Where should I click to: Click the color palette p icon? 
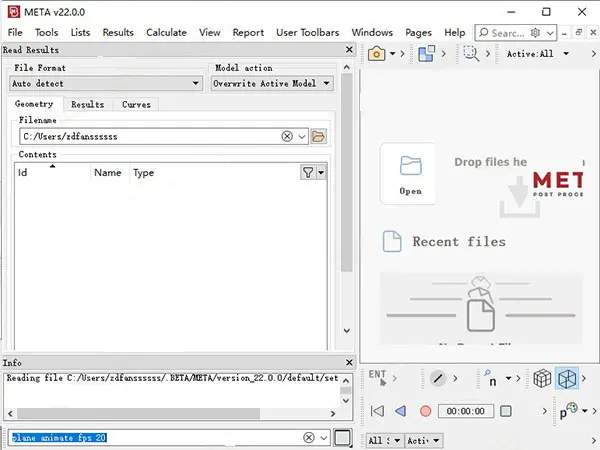(569, 410)
